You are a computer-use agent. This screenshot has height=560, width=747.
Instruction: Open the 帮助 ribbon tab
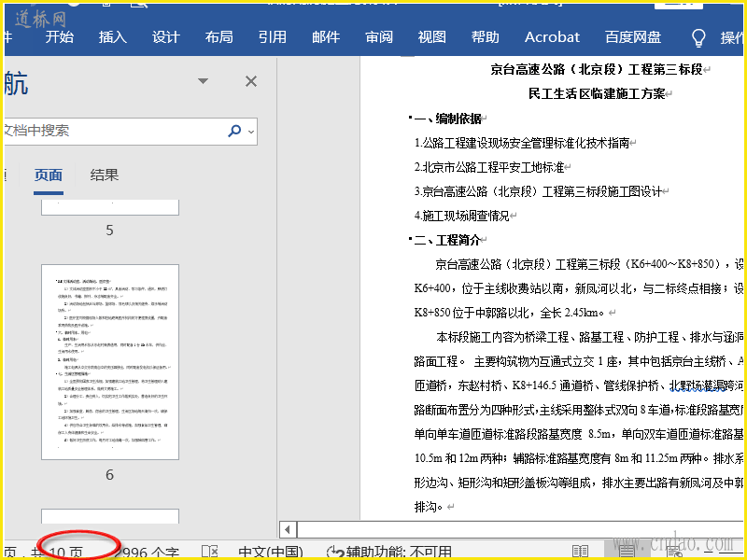point(486,37)
